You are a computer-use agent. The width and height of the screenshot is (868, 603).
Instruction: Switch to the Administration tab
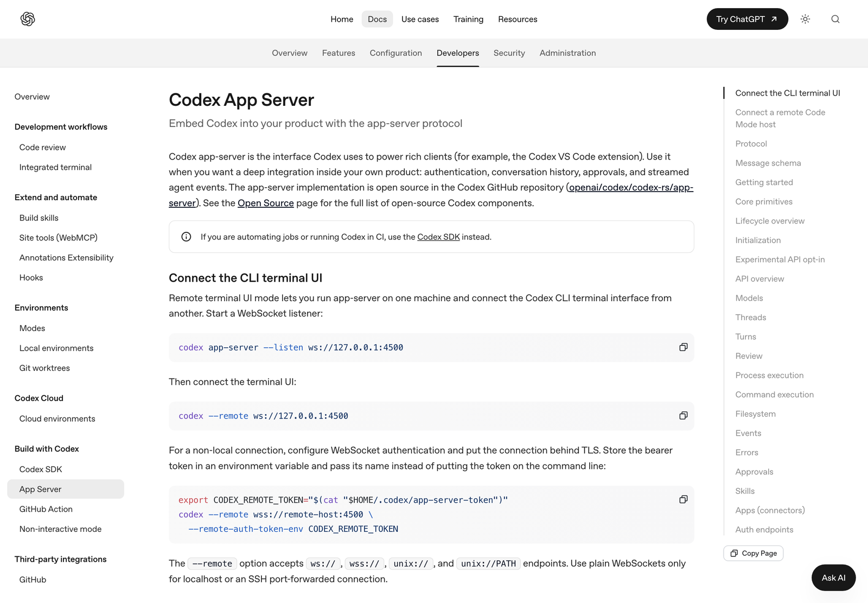tap(567, 53)
